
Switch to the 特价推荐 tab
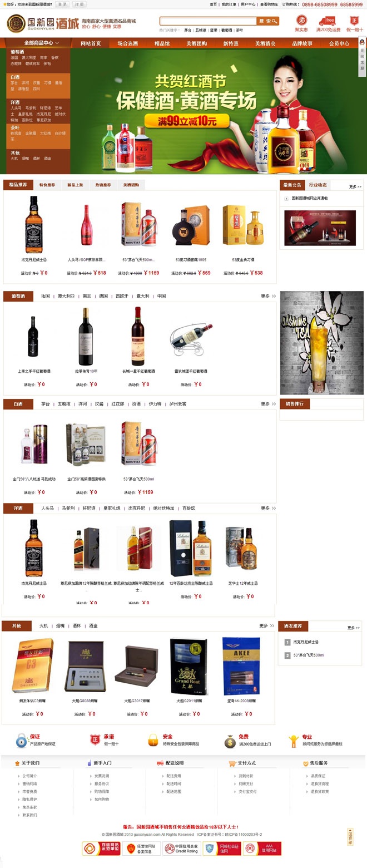(x=47, y=185)
